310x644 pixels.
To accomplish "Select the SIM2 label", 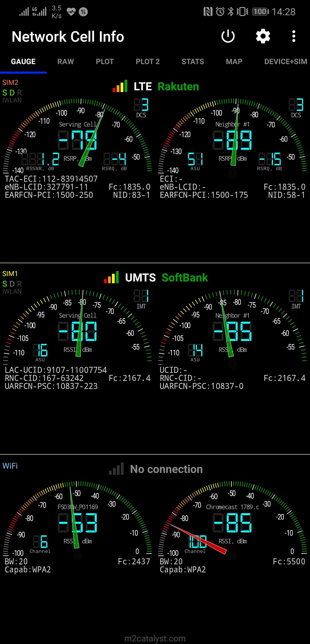I will tap(10, 83).
